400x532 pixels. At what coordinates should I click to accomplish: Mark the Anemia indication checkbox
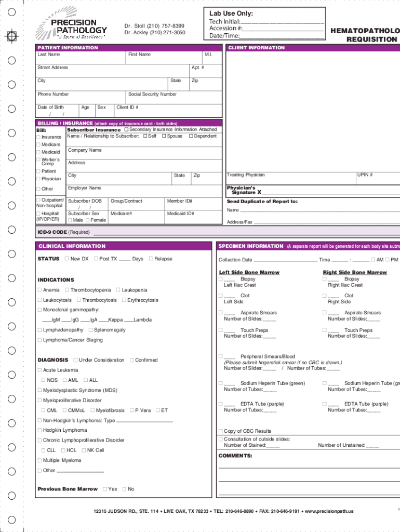[40, 290]
